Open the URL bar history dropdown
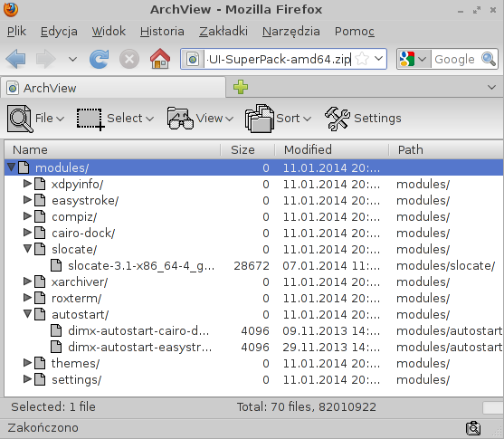Viewport: 504px width, 439px height. coord(378,59)
